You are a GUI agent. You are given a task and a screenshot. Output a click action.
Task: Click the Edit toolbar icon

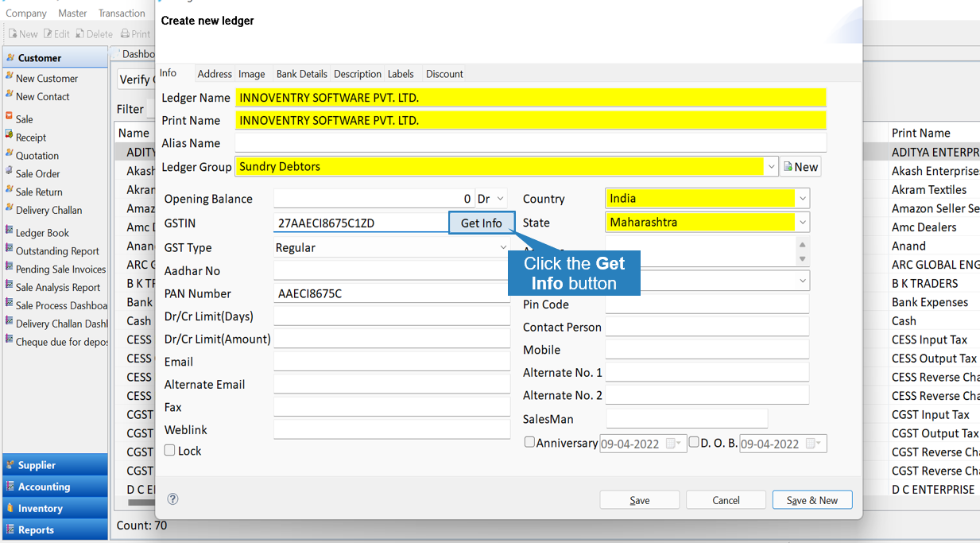coord(56,34)
